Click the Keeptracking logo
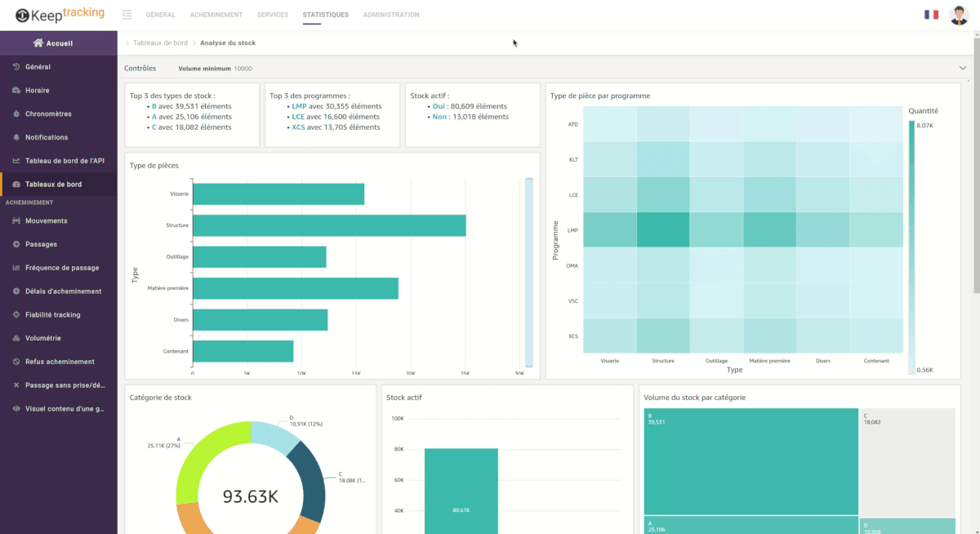Screen dimensions: 980x534 (57, 14)
